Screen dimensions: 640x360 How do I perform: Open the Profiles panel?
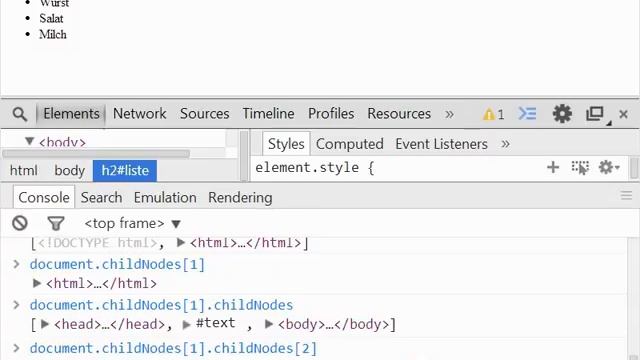331,114
